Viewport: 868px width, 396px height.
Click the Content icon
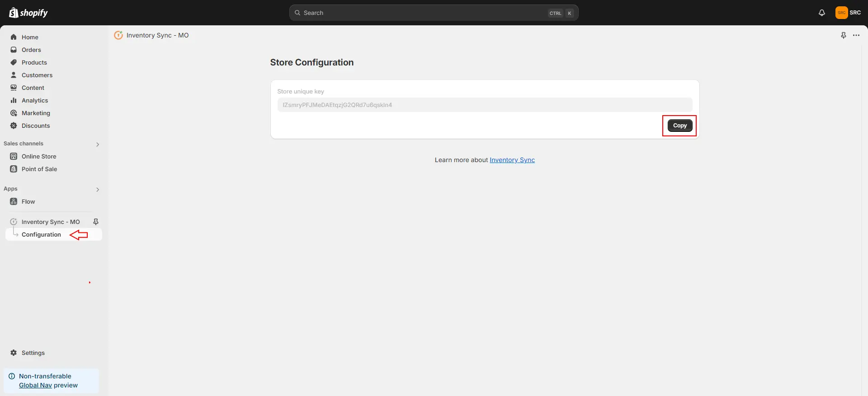click(x=14, y=88)
